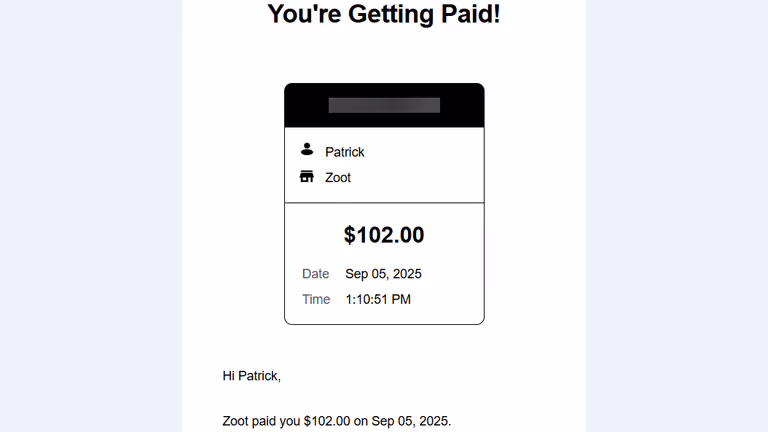
Task: Click the blurred logo in black header
Action: click(x=384, y=105)
